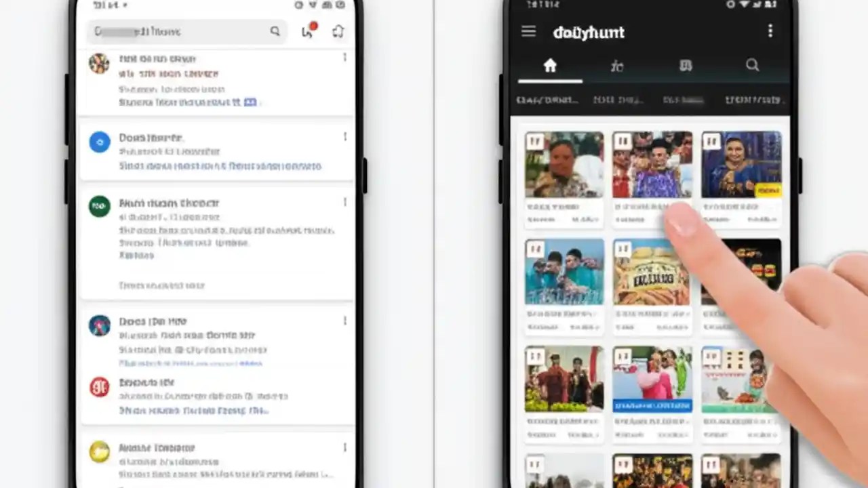Open the overflow menu on the third feed card

click(344, 203)
